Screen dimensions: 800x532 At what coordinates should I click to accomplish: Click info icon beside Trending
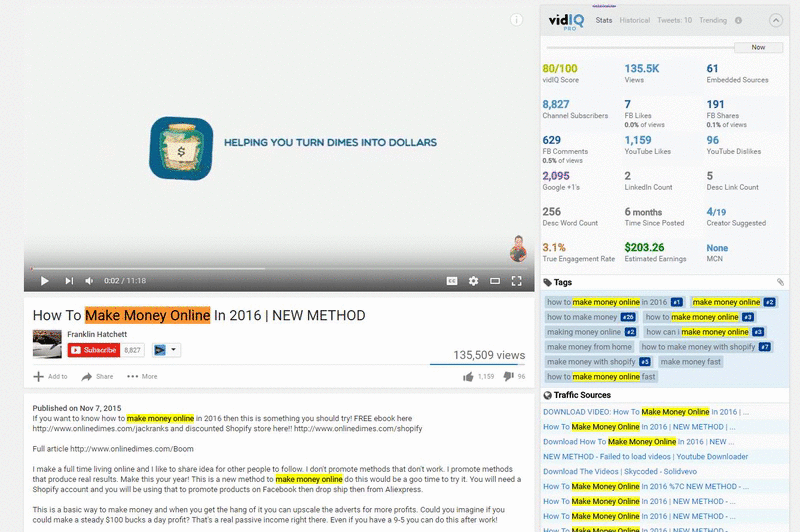tap(738, 20)
